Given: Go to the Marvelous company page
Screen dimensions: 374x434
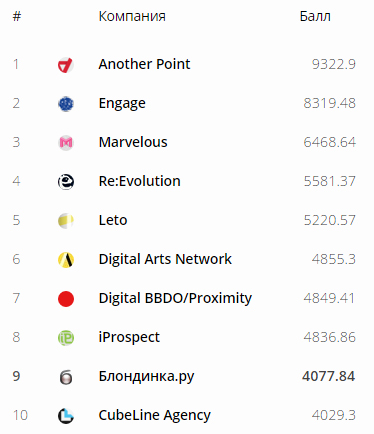Looking at the screenshot, I should (133, 142).
